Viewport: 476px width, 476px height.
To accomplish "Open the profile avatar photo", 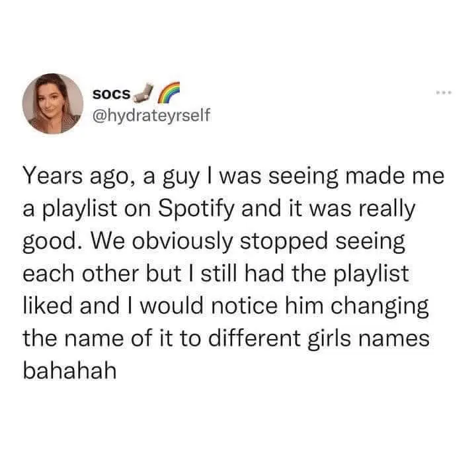I will pyautogui.click(x=52, y=104).
